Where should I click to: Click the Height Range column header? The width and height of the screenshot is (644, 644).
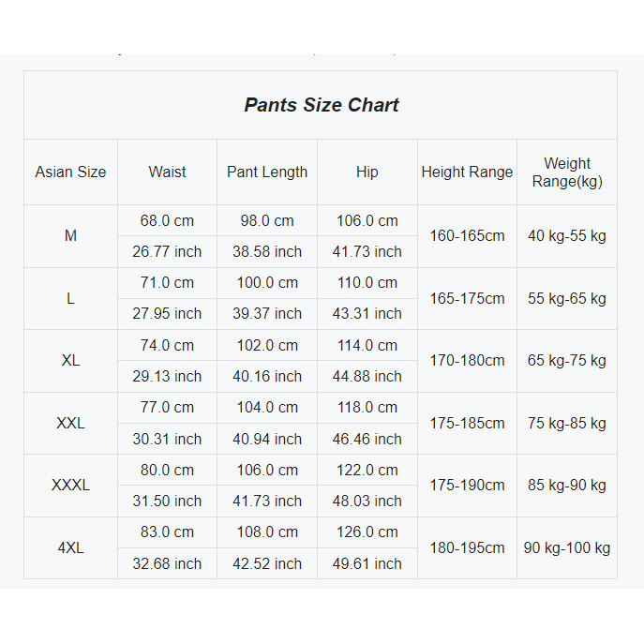467,172
